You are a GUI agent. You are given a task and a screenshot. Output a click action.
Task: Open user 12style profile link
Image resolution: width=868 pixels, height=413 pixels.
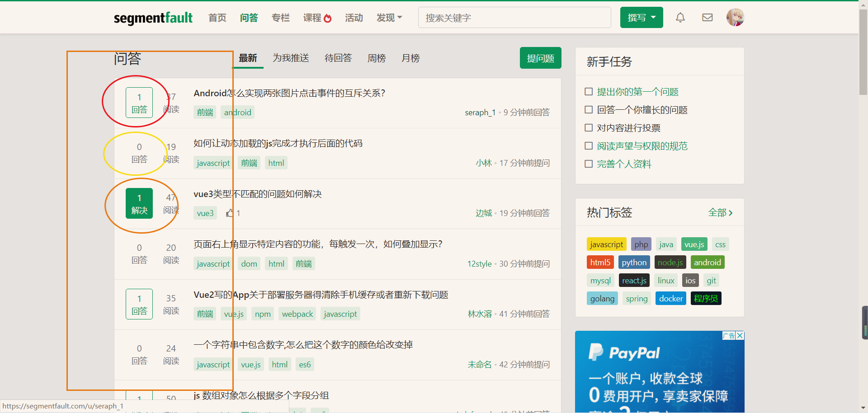point(479,263)
